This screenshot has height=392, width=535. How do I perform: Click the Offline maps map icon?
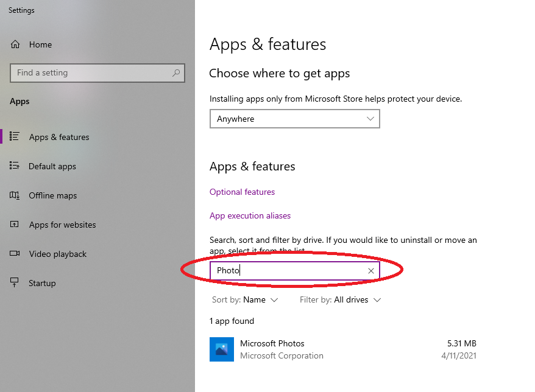15,195
